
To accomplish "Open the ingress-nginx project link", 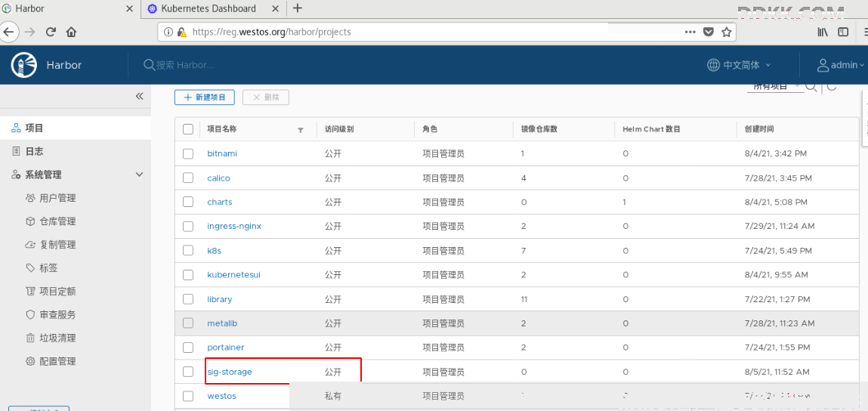I will 234,226.
